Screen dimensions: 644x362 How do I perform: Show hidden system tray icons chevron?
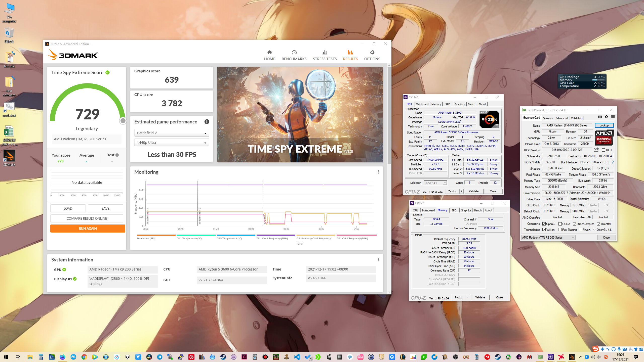pyautogui.click(x=581, y=357)
